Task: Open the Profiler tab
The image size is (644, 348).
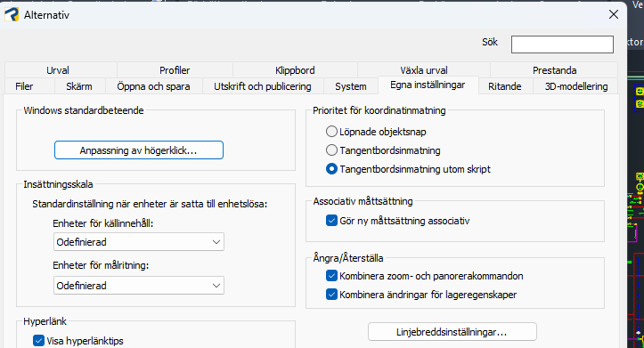Action: pos(175,70)
